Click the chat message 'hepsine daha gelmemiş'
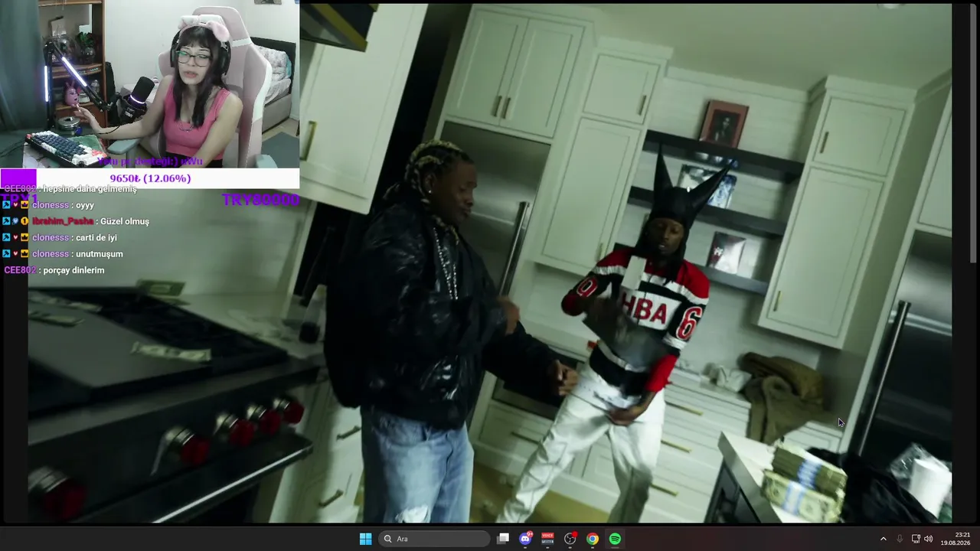The height and width of the screenshot is (551, 980). 90,189
